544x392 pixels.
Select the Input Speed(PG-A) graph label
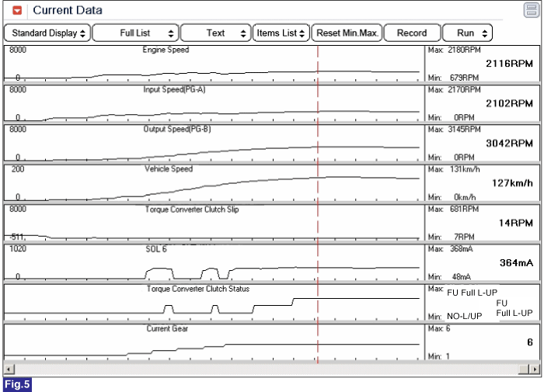(175, 90)
